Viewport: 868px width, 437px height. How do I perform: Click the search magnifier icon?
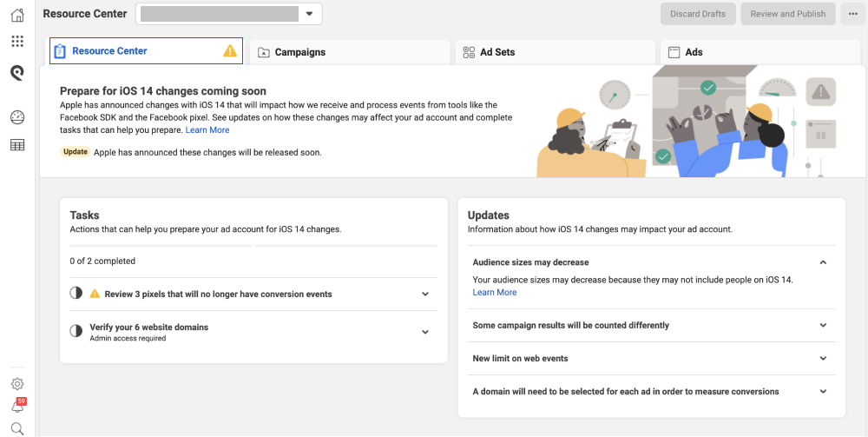[17, 428]
